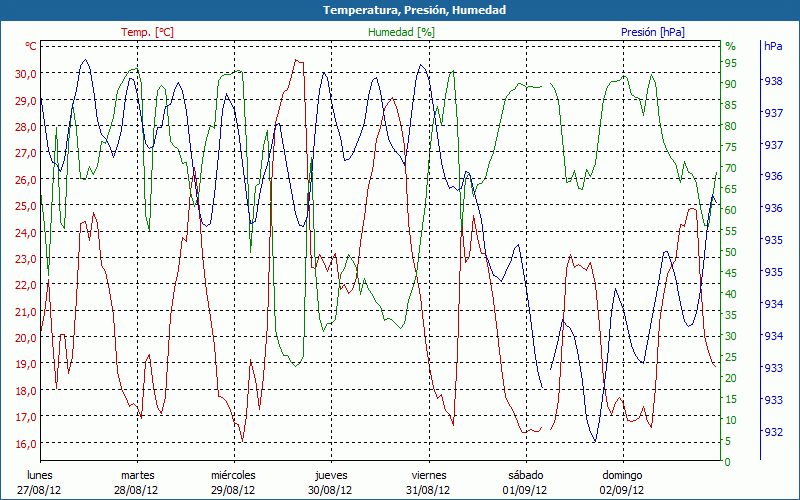
Task: Pick the 'martes 28/08/12' date label
Action: point(138,483)
